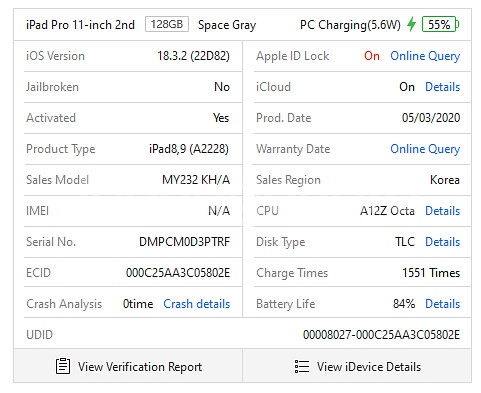Click the PC Charging(5.6W) status text
The image size is (481, 393).
click(350, 25)
